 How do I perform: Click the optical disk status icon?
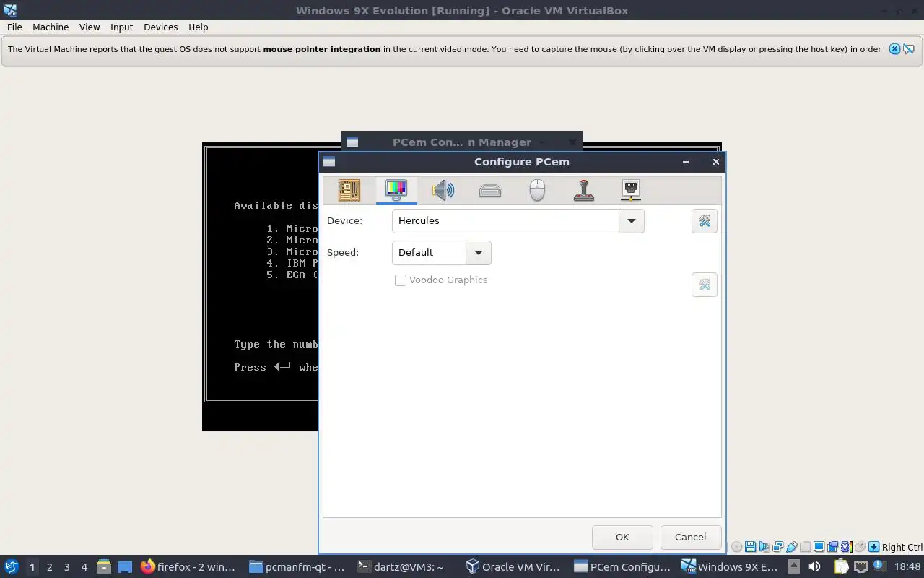tap(736, 547)
